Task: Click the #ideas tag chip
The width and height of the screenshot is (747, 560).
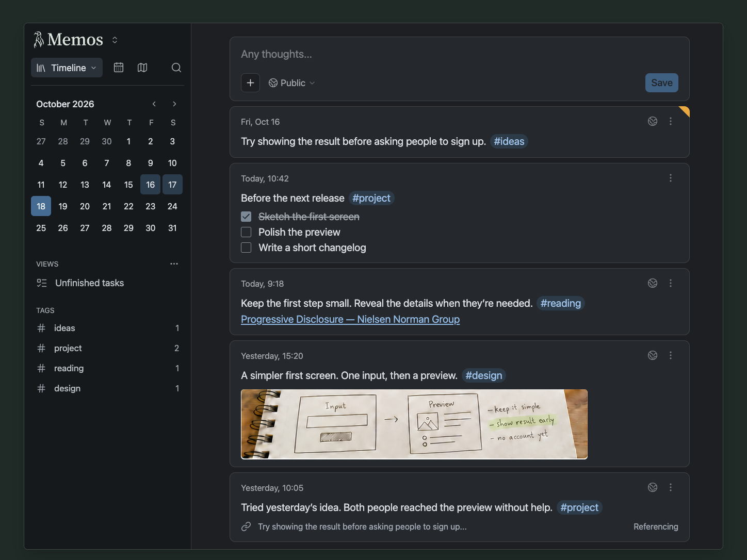Action: pyautogui.click(x=509, y=141)
